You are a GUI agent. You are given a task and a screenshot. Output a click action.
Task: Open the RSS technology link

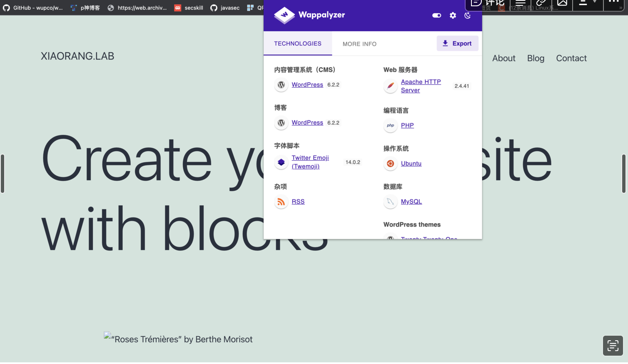(298, 202)
